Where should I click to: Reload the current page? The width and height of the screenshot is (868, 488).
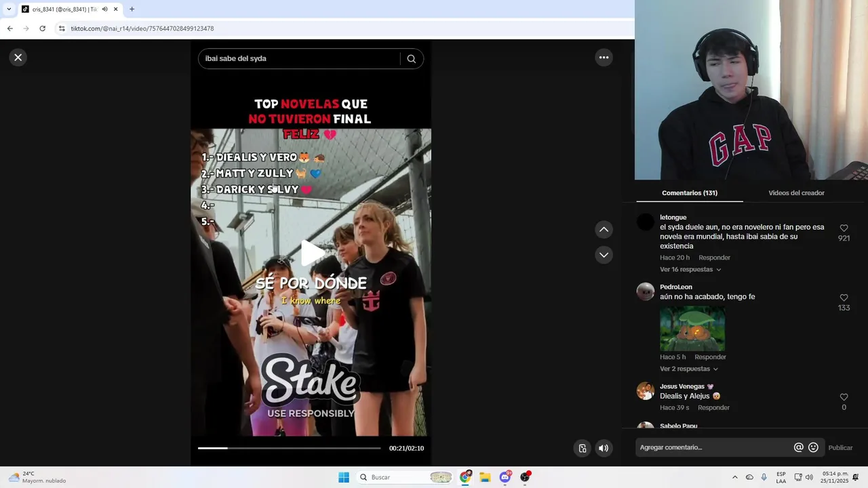point(42,28)
